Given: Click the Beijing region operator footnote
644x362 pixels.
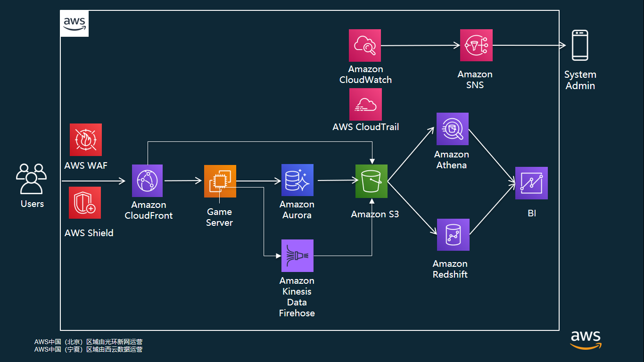Looking at the screenshot, I should point(88,342).
